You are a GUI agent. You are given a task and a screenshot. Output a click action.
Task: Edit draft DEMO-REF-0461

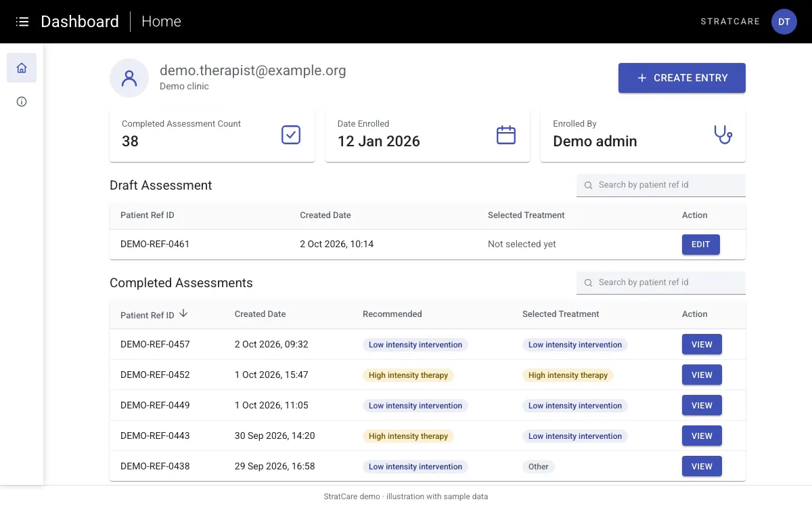(701, 245)
